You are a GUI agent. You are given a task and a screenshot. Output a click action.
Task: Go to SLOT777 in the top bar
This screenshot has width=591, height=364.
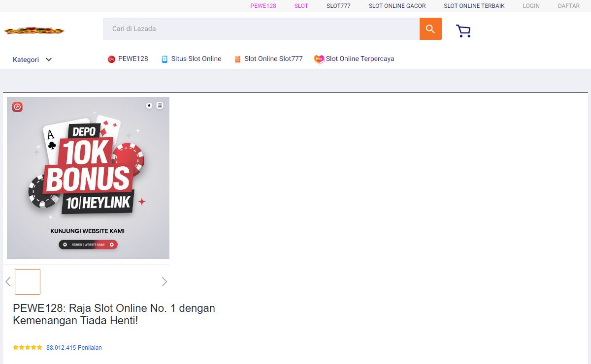(x=338, y=6)
